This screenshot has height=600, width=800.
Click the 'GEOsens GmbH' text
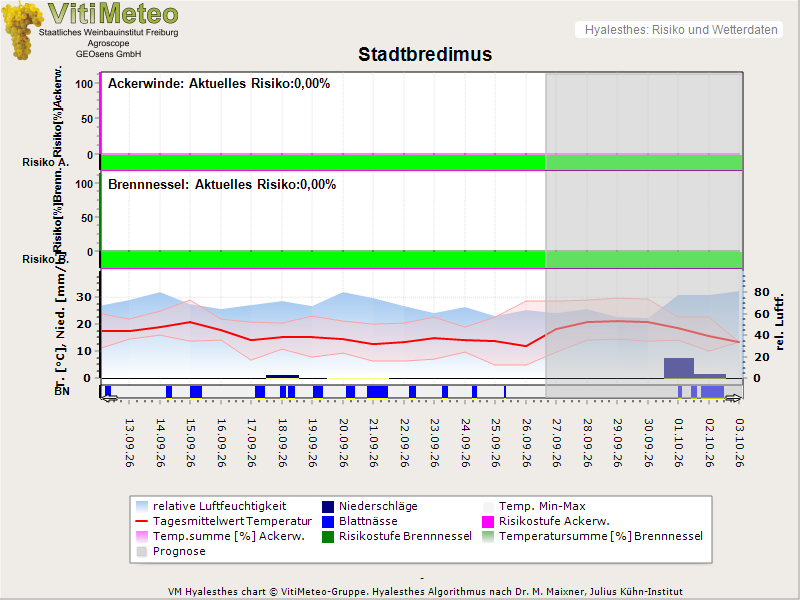point(108,54)
